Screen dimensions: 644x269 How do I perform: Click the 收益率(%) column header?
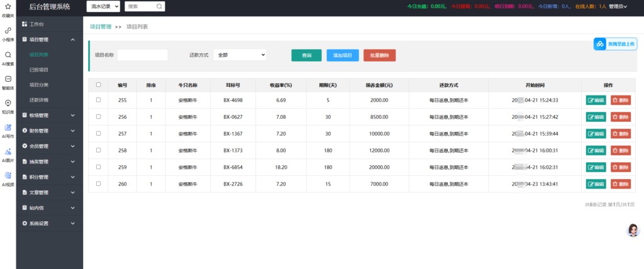pyautogui.click(x=280, y=85)
